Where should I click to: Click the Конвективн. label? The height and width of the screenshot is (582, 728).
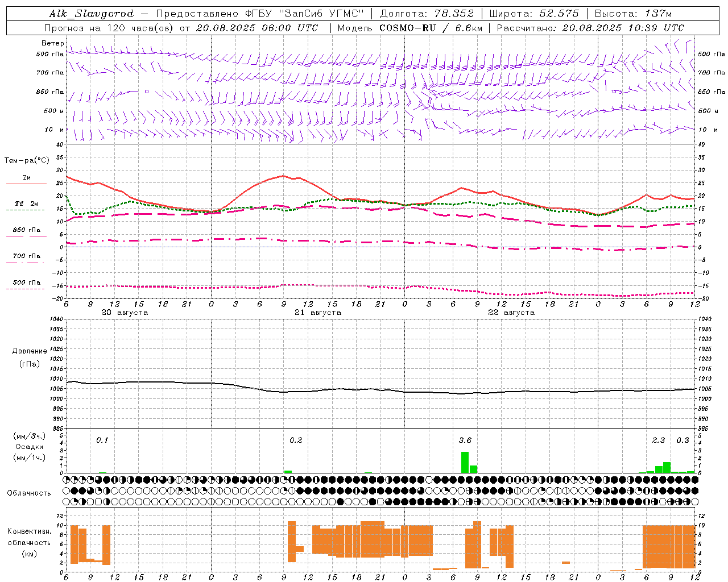point(30,531)
